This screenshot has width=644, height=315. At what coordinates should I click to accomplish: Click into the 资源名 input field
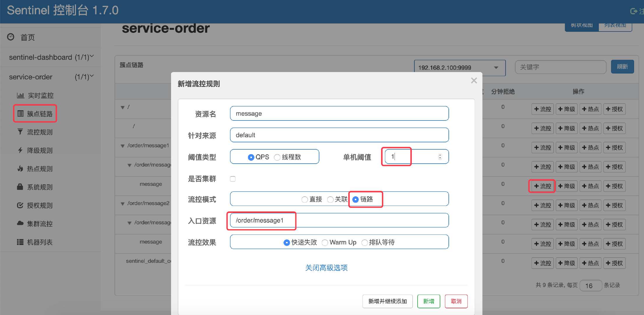(339, 113)
